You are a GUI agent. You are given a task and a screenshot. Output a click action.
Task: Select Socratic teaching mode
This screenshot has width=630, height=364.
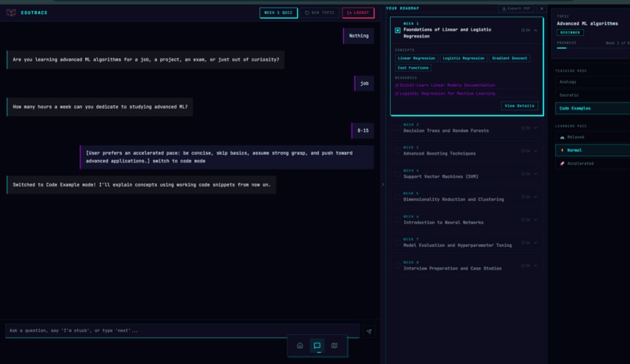point(592,95)
